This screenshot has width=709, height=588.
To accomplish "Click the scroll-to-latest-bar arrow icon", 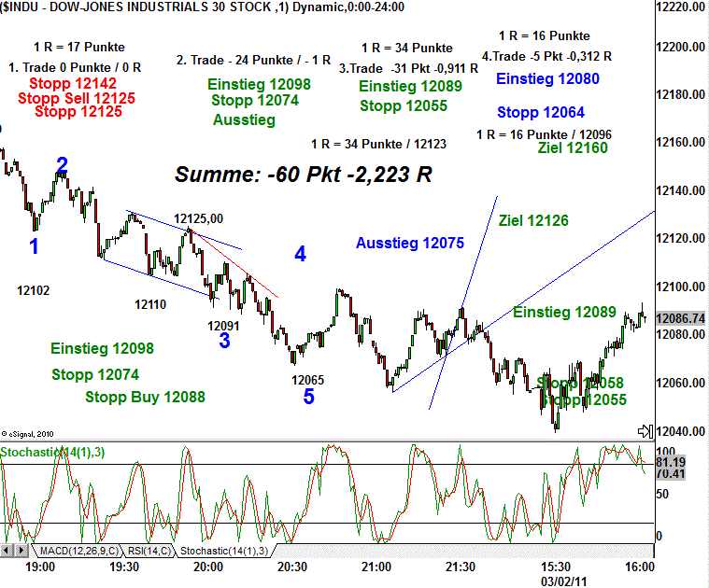I will click(644, 430).
